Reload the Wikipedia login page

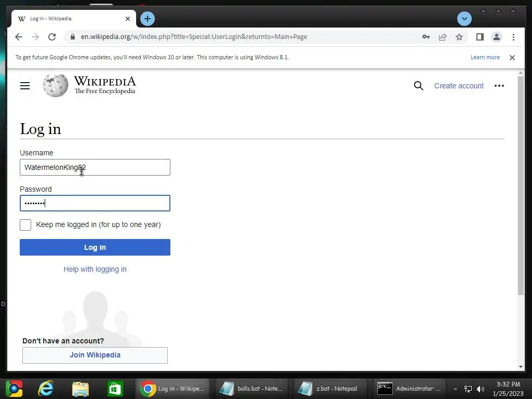pos(52,37)
